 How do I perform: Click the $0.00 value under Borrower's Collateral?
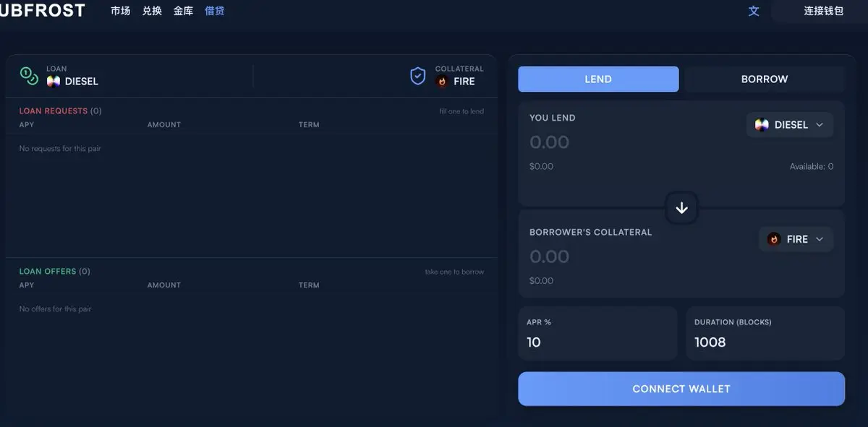coord(541,280)
